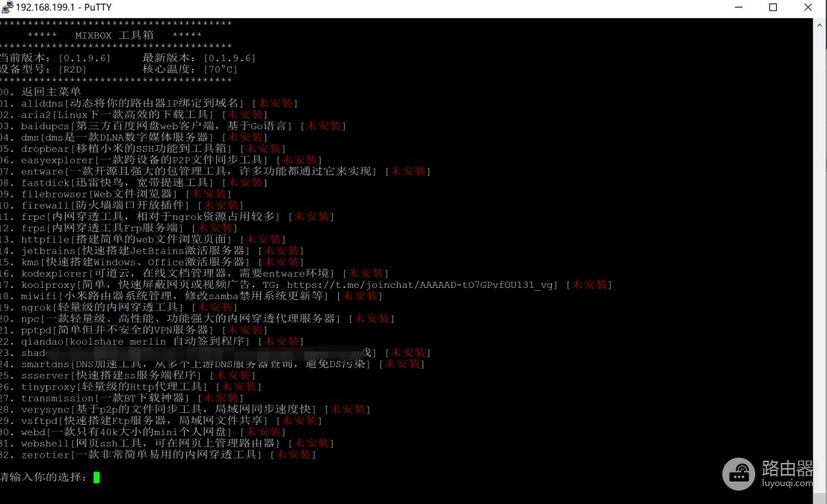Click the zerotier entry line
The image size is (827, 504).
(158, 455)
